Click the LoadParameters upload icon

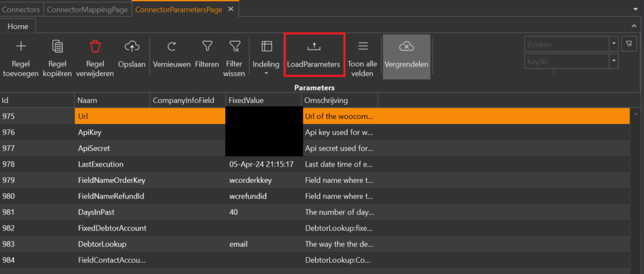click(x=314, y=47)
